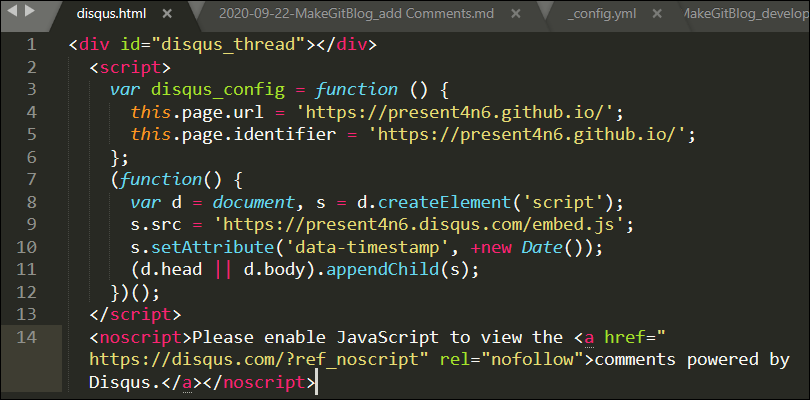Close the _config.yml tab
Screen dimensions: 810x400
657,14
